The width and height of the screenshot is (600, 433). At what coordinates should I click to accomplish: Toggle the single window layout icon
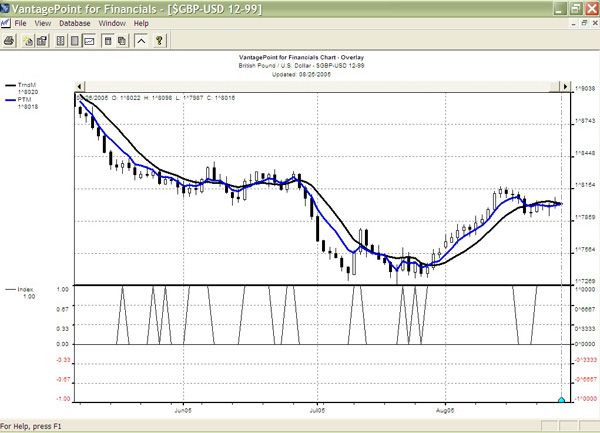coord(108,41)
